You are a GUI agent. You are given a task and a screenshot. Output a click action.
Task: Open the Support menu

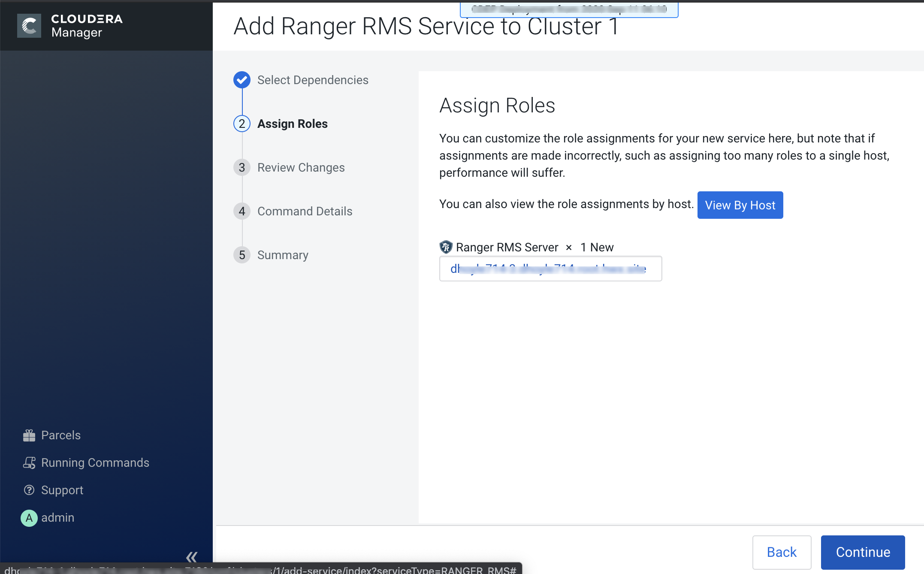[62, 490]
